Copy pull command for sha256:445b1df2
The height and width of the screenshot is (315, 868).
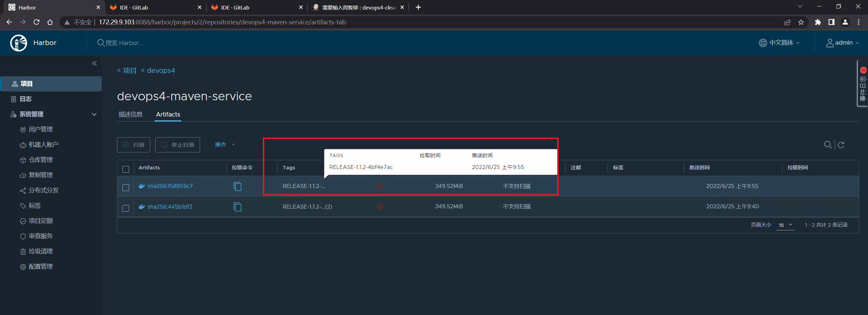click(238, 207)
